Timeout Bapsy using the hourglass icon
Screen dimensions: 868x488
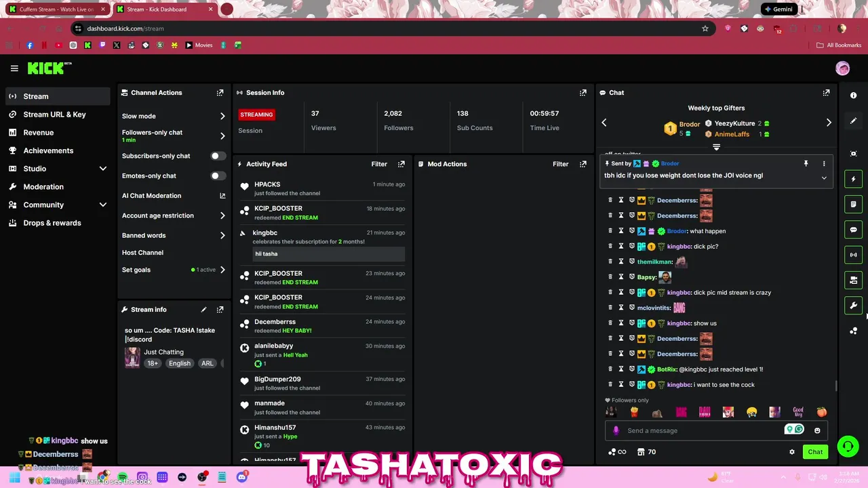pyautogui.click(x=620, y=277)
